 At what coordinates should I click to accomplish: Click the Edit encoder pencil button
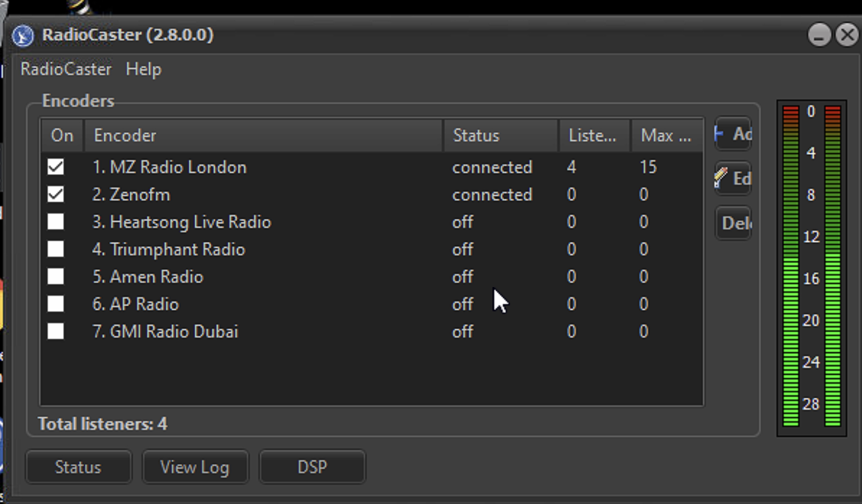733,178
